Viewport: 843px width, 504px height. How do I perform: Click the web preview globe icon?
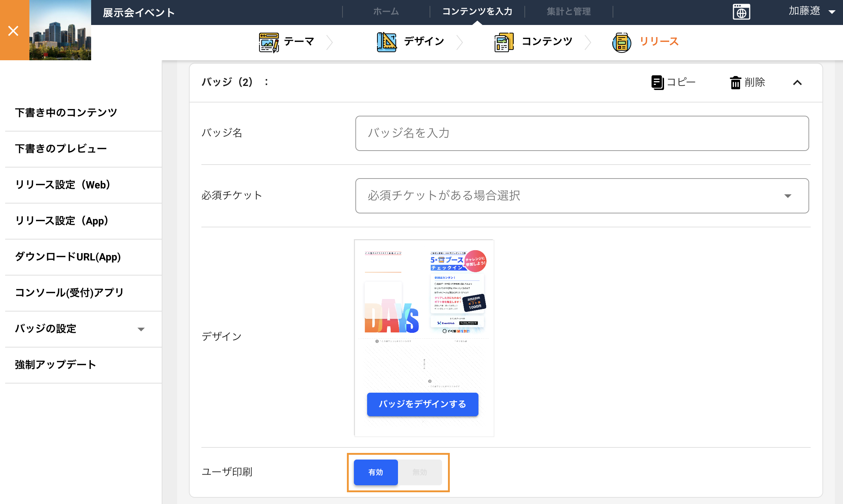coord(741,12)
